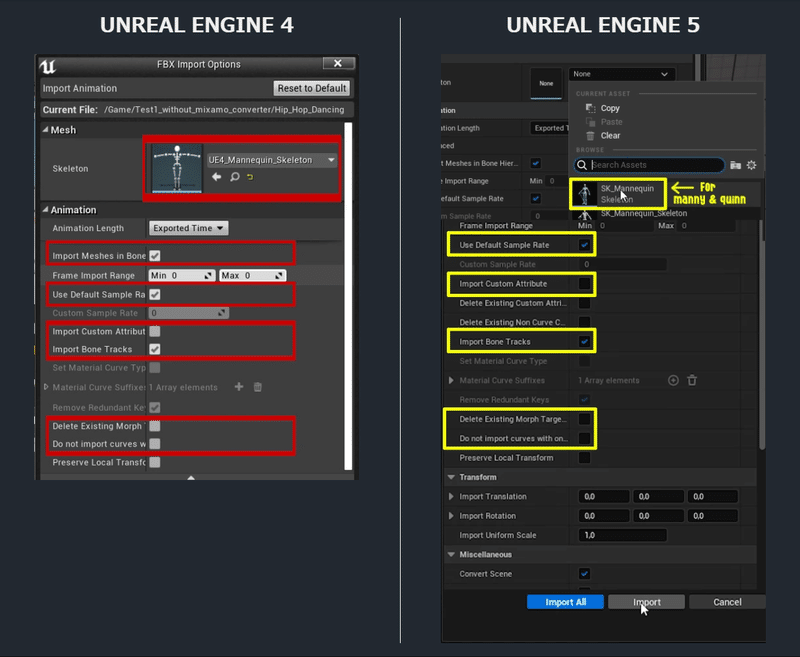
Task: Enable UE5 Delete Existing Morph Targets checkbox
Action: point(585,419)
